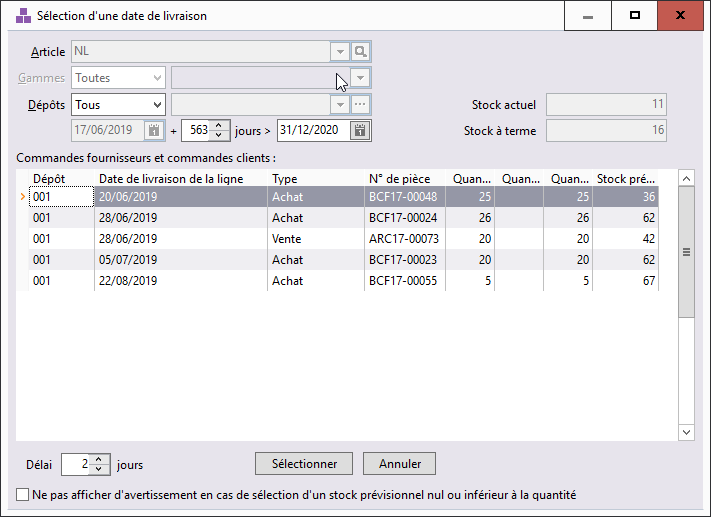Click the BCF17-00023 piece number cell

[405, 259]
